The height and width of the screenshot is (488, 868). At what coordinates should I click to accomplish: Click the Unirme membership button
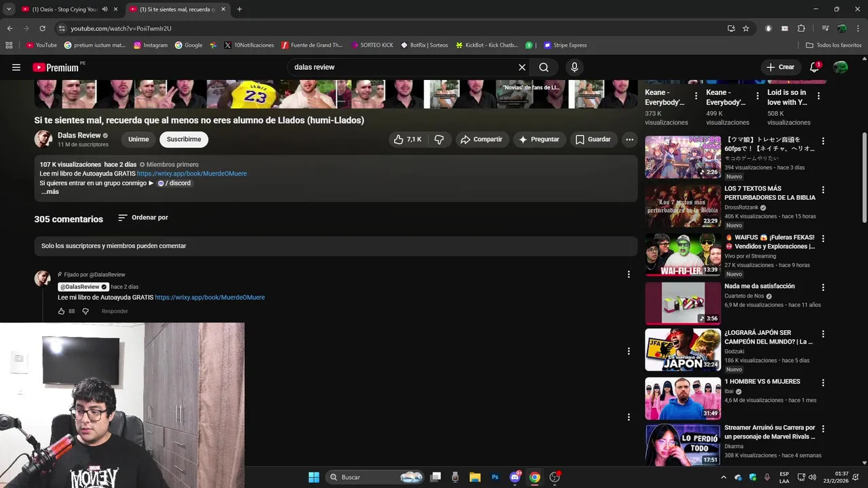click(x=138, y=140)
